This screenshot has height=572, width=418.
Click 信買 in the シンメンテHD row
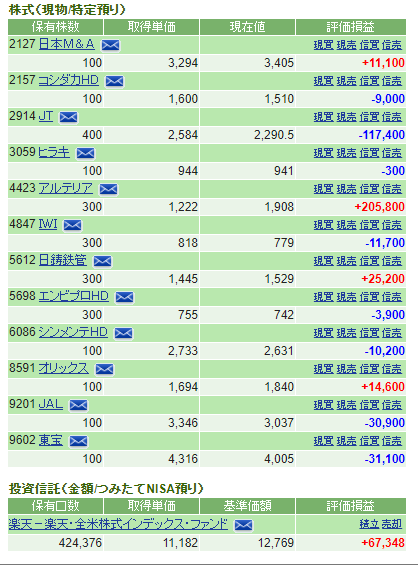pyautogui.click(x=369, y=333)
